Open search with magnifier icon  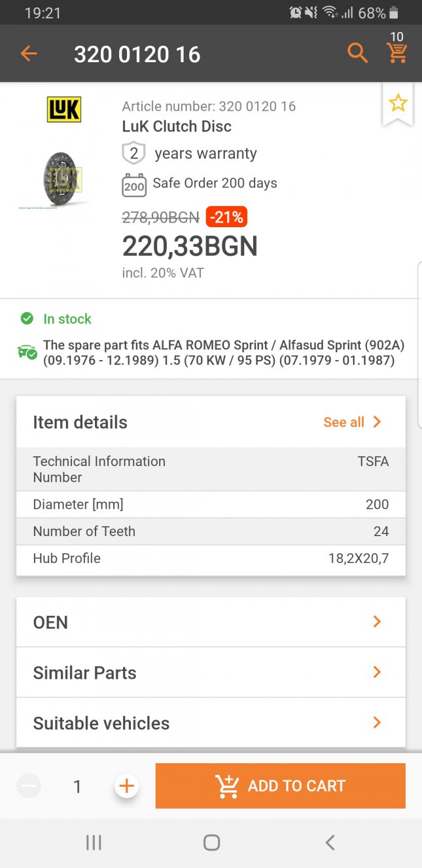(x=357, y=53)
